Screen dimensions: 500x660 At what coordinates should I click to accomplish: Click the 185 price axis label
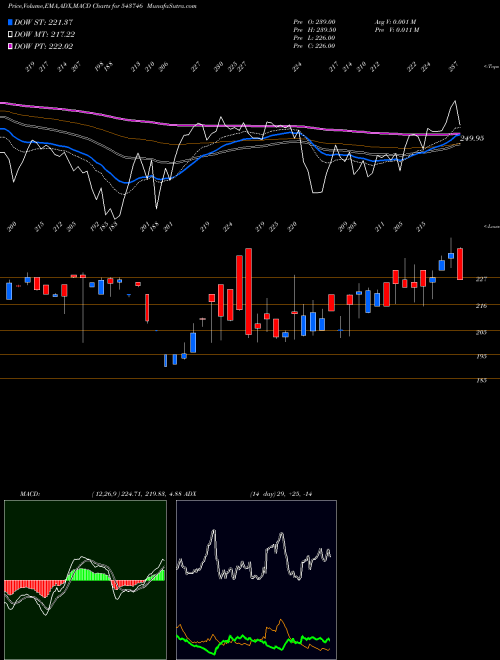(x=482, y=380)
